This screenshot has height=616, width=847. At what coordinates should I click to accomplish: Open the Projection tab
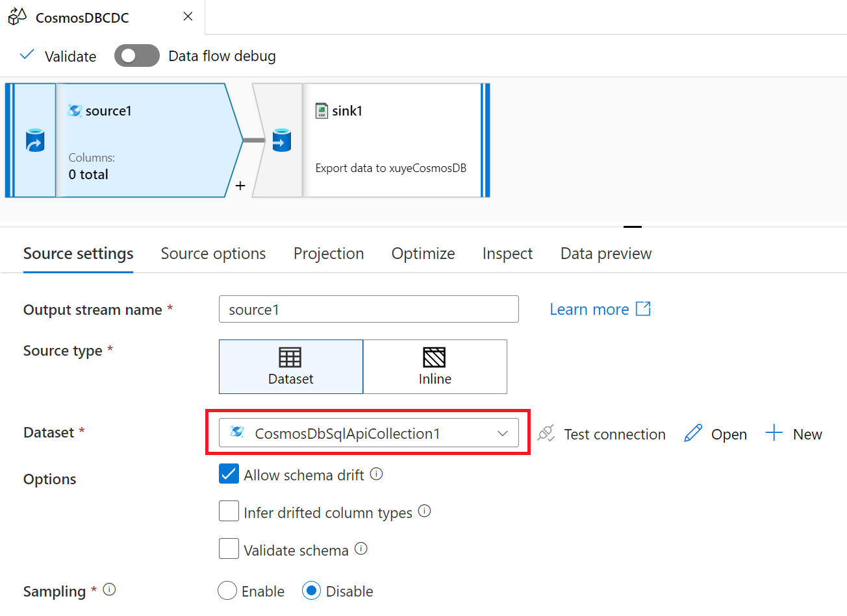click(x=329, y=254)
